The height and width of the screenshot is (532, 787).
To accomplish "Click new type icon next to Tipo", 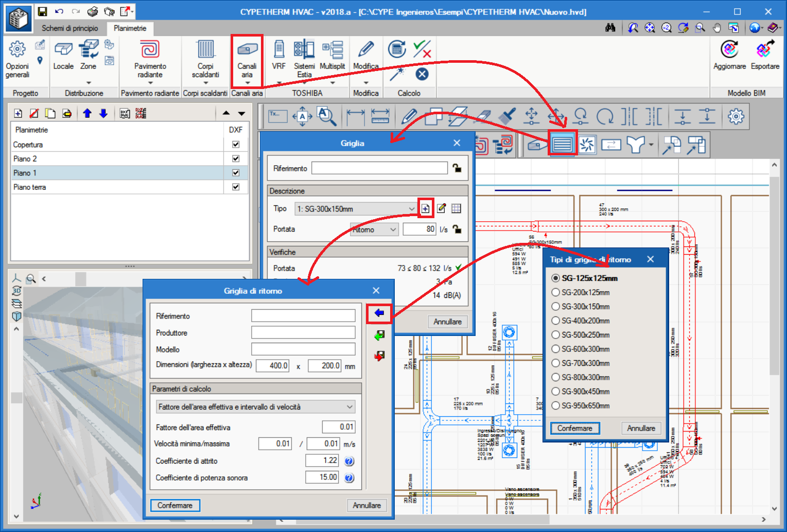I will click(426, 208).
